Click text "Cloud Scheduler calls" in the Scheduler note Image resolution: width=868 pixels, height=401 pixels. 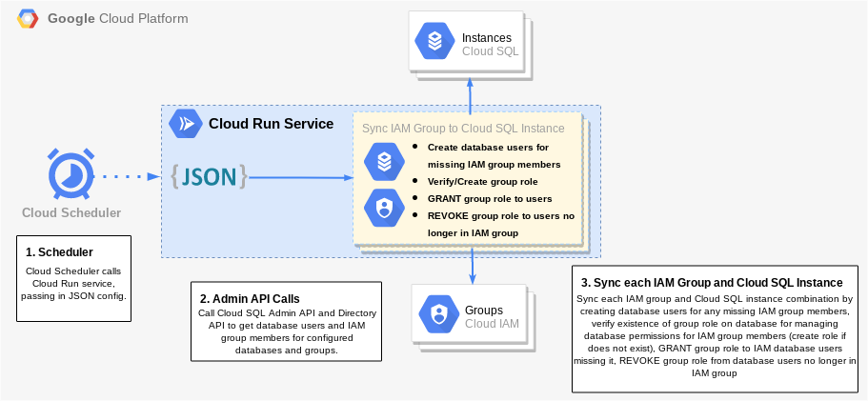73,271
